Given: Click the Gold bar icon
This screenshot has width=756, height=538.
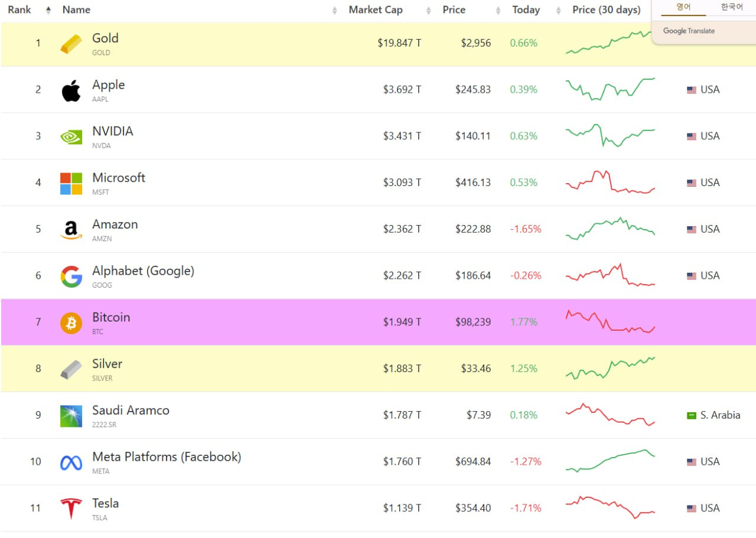Looking at the screenshot, I should [71, 44].
